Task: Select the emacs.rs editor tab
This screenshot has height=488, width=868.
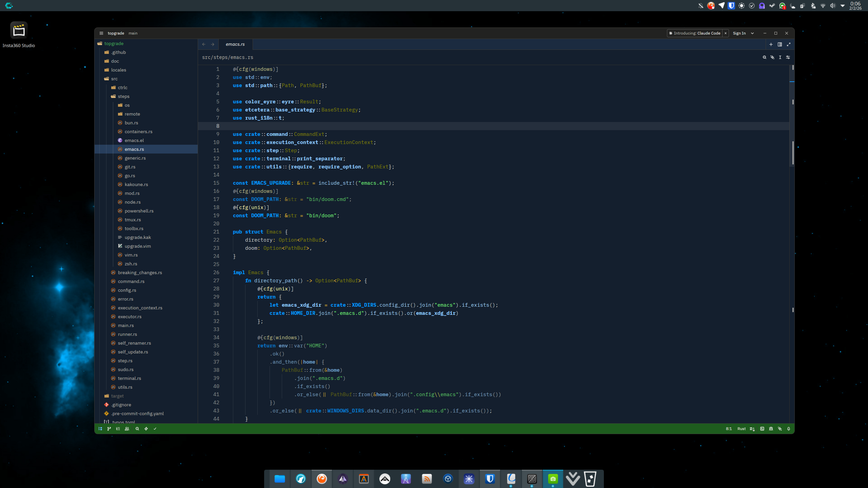Action: pyautogui.click(x=235, y=44)
